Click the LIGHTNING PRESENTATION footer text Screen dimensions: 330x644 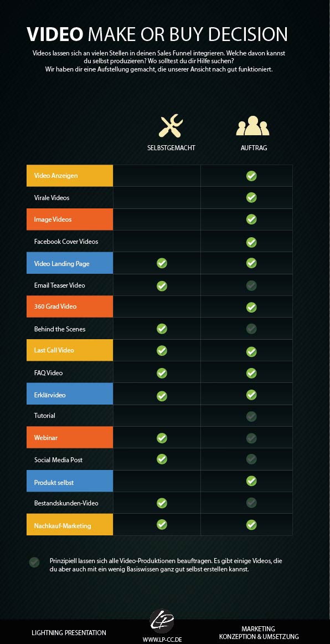tap(69, 633)
